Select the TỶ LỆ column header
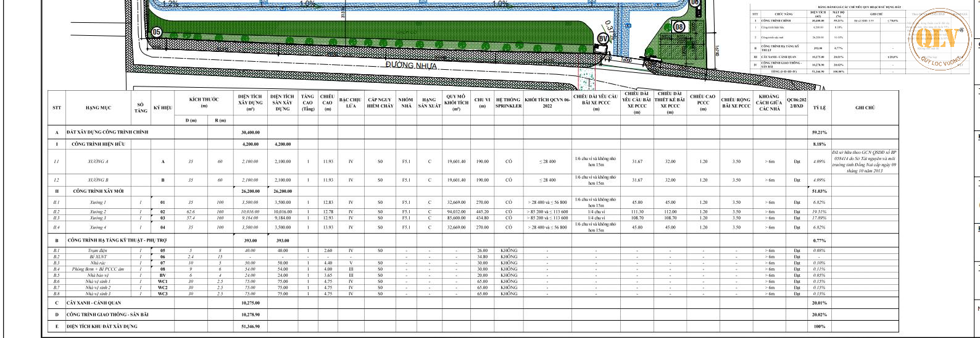 click(x=819, y=108)
